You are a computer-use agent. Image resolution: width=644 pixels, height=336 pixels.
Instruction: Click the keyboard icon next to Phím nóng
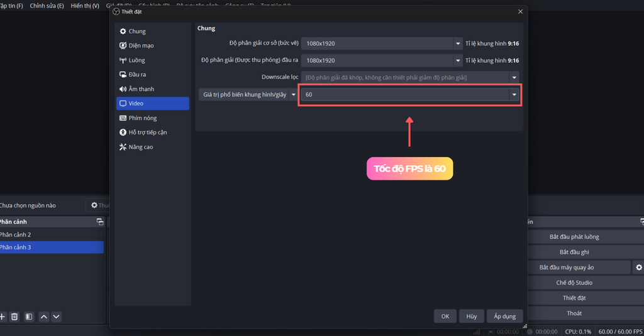123,118
